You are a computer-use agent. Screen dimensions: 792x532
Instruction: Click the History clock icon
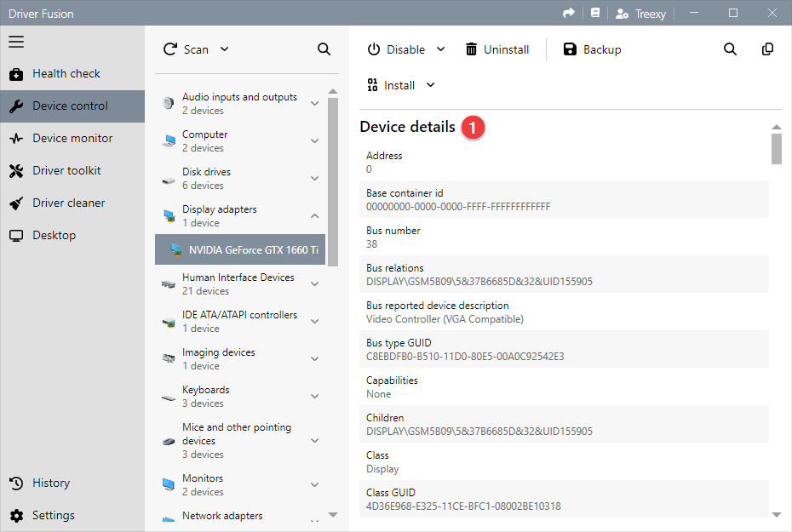click(16, 483)
